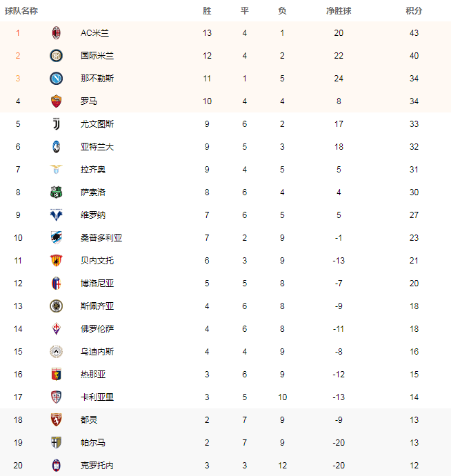The image size is (451, 476).
Task: Click the 罗马 club crest icon
Action: click(57, 101)
